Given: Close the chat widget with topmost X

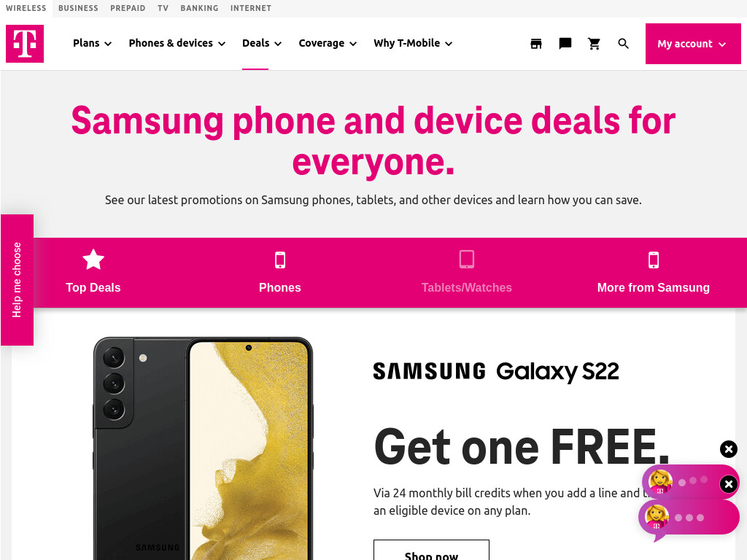Looking at the screenshot, I should tap(729, 449).
